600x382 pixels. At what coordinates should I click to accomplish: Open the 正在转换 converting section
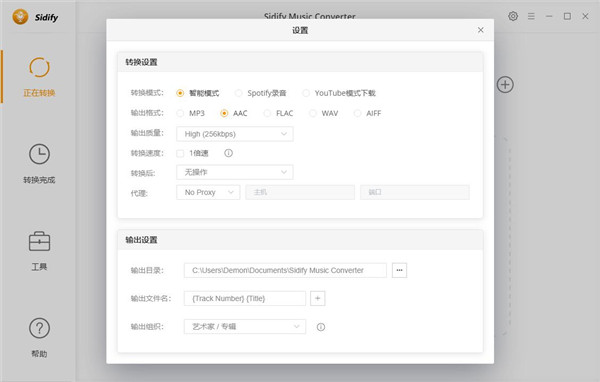pos(39,77)
